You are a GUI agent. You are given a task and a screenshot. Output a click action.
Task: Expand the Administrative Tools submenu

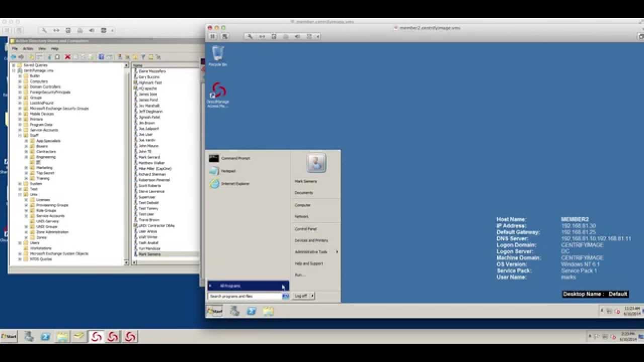click(x=316, y=252)
